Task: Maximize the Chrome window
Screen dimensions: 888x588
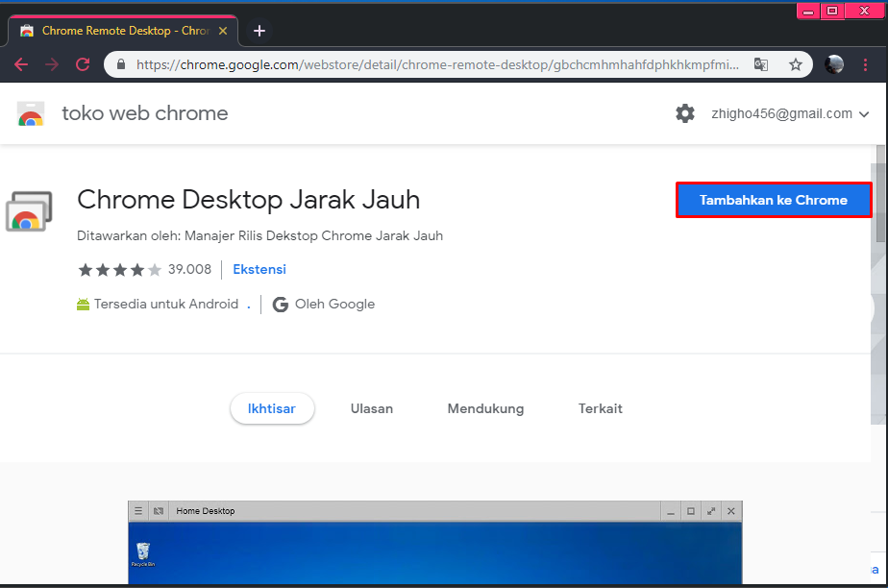Action: coord(832,11)
